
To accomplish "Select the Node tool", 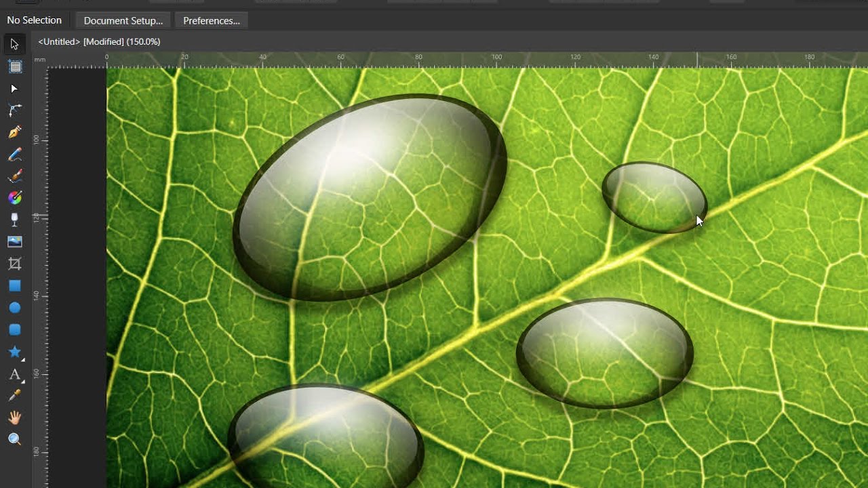I will point(14,89).
